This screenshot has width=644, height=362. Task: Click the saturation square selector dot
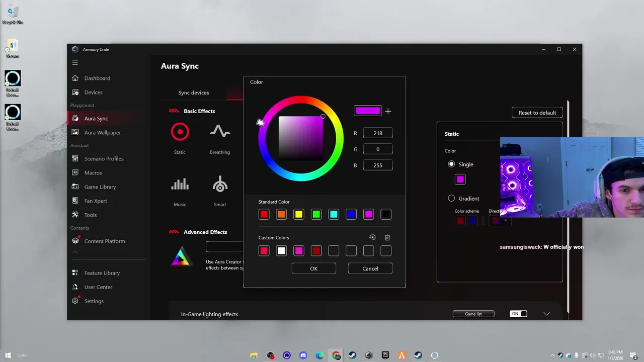point(323,117)
